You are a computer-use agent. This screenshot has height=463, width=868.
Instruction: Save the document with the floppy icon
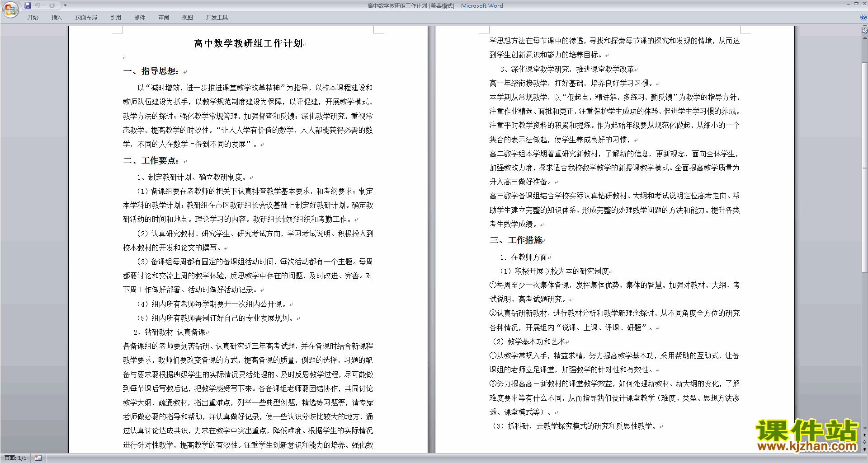tap(28, 5)
